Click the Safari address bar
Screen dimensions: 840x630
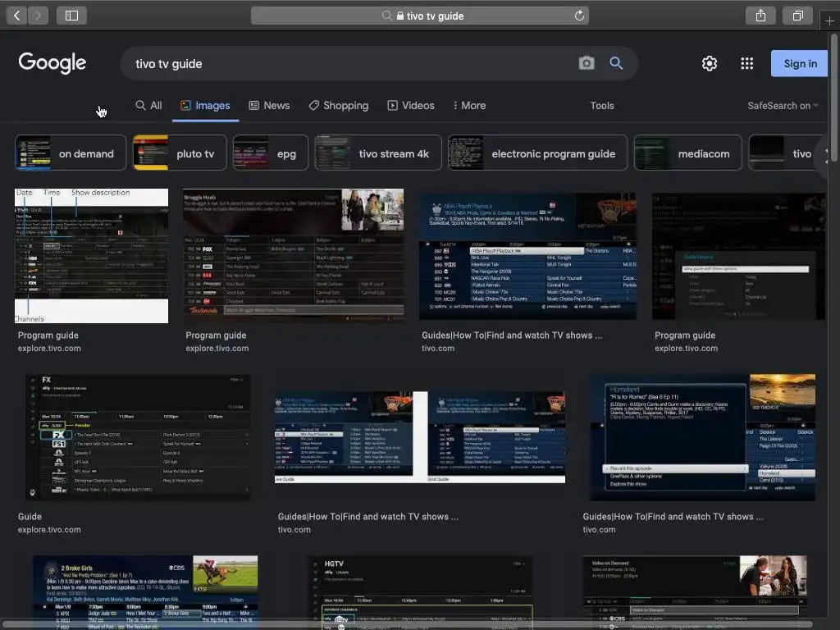[x=419, y=16]
